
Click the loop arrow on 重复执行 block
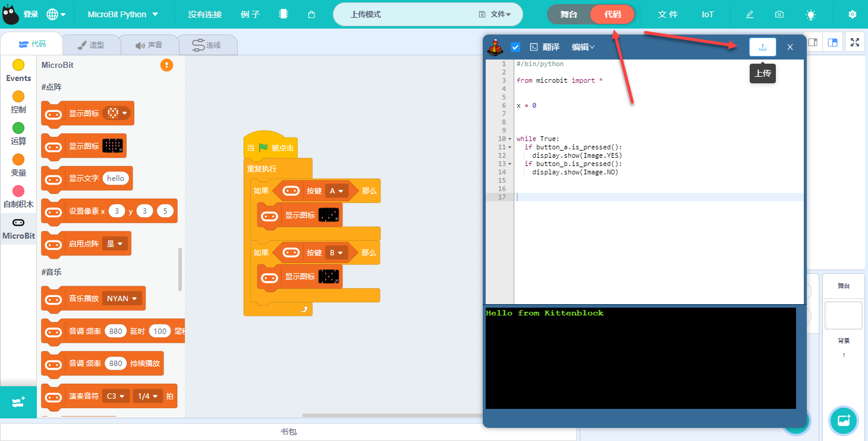[304, 309]
